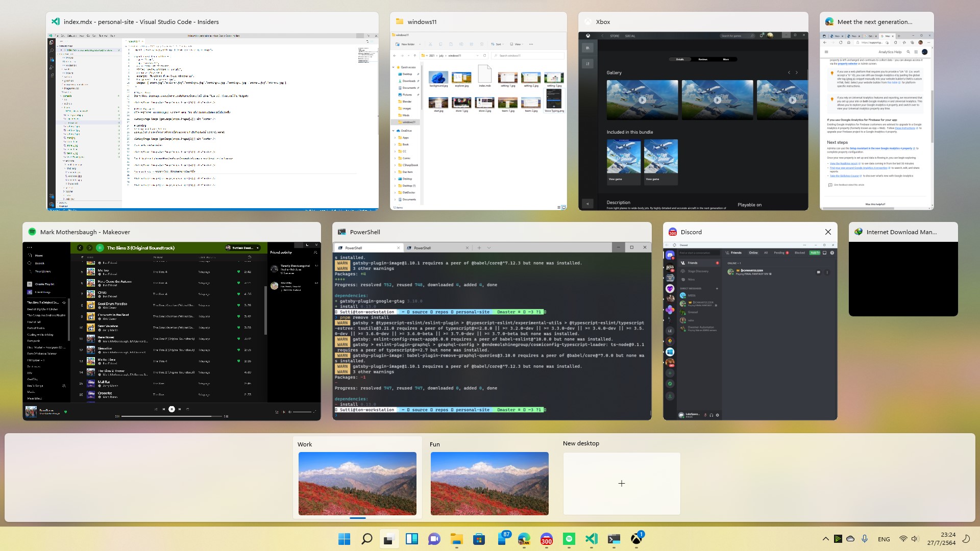Click green Add Friend button in Discord

815,253
